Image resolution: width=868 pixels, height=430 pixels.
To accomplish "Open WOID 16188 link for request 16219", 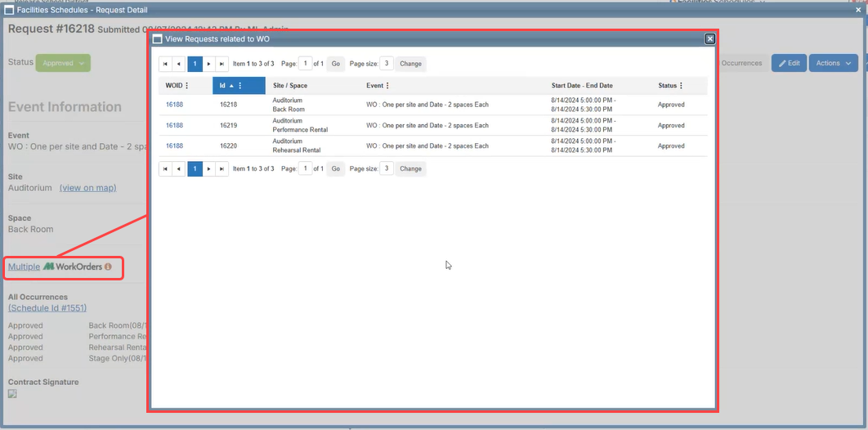I will point(174,126).
